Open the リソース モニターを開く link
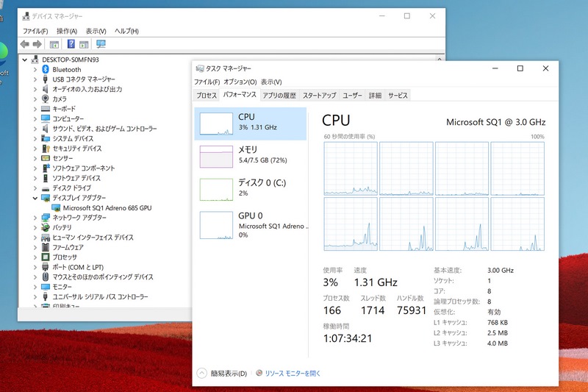The height and width of the screenshot is (392, 588). (x=293, y=374)
